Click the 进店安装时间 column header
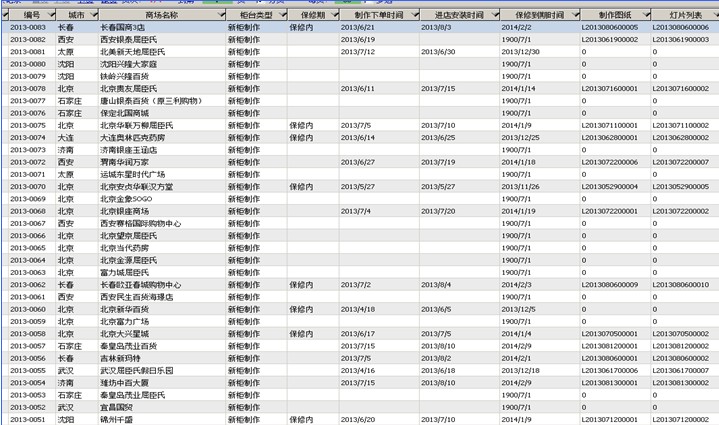The height and width of the screenshot is (425, 719). tap(457, 16)
